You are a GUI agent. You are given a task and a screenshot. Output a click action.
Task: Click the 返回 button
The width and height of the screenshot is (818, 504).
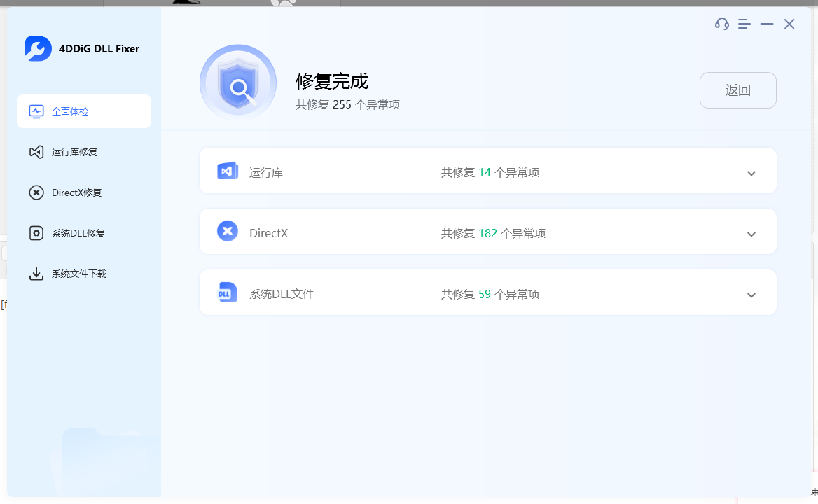[x=737, y=90]
